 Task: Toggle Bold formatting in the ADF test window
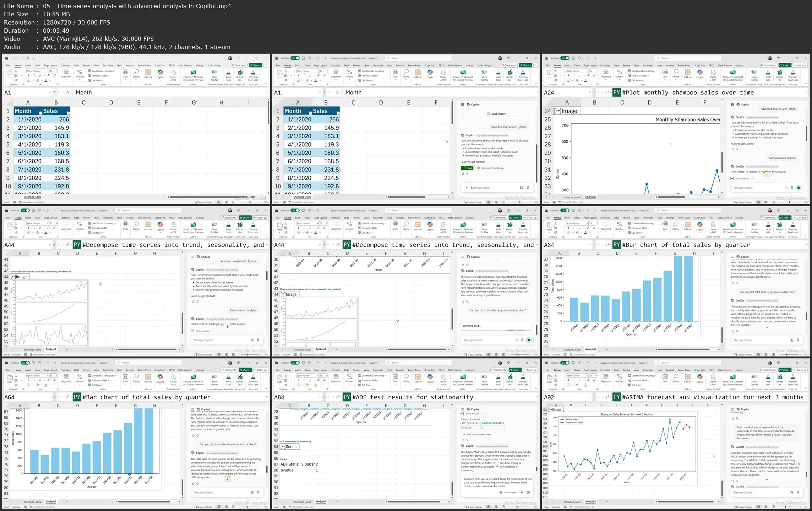(299, 380)
